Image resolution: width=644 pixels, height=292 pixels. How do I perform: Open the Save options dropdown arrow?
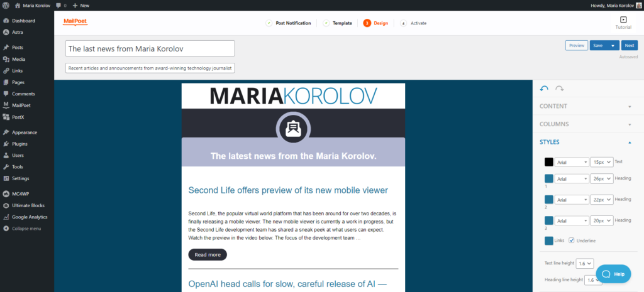[x=613, y=45]
